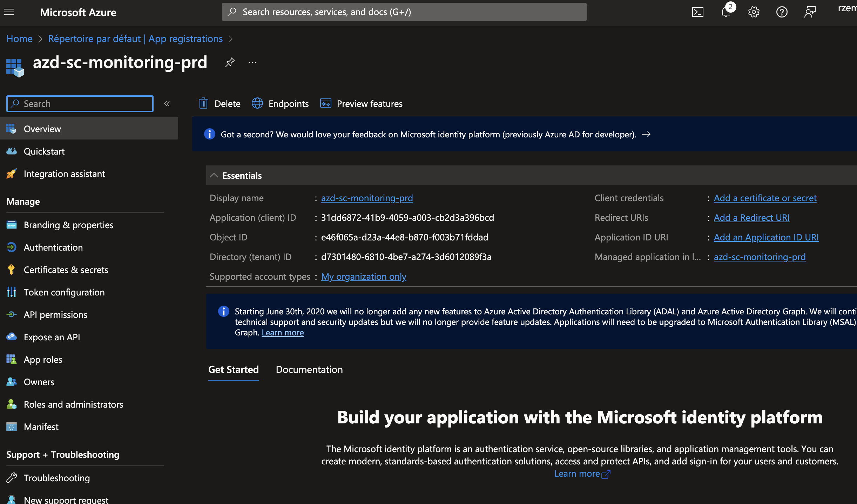Screen dimensions: 857x504
Task: Click the App roles icon
Action: click(x=12, y=359)
